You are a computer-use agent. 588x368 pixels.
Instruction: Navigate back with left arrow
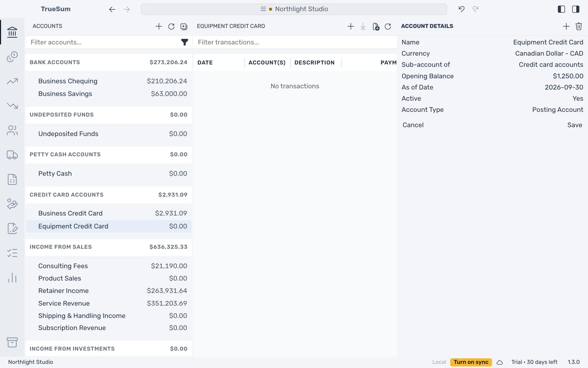[112, 9]
